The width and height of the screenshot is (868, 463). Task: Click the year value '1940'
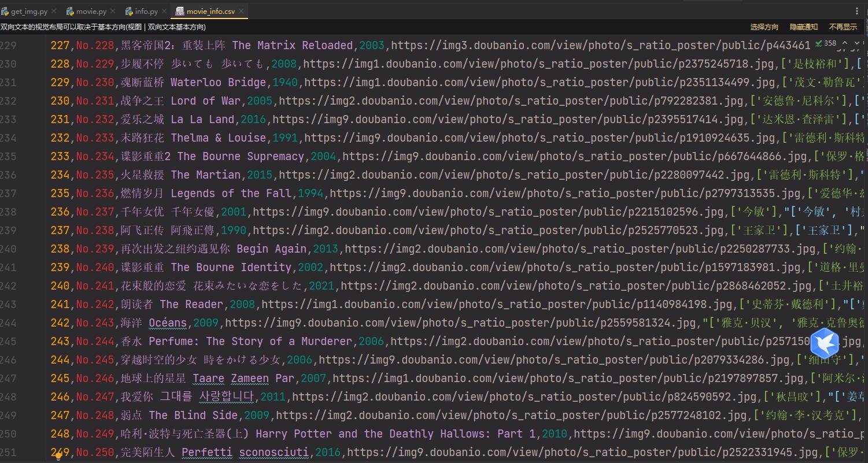[285, 82]
